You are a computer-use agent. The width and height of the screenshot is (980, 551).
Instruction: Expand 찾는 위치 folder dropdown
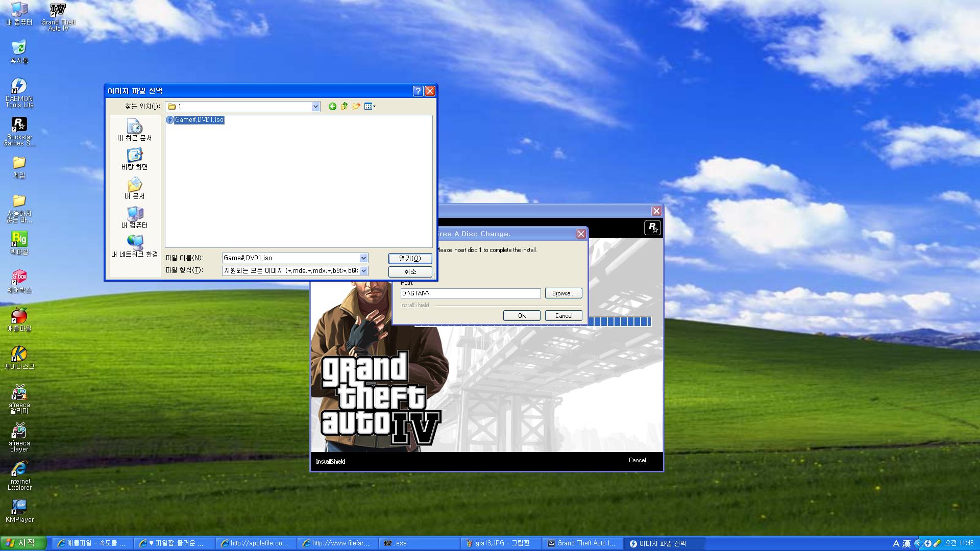point(315,106)
